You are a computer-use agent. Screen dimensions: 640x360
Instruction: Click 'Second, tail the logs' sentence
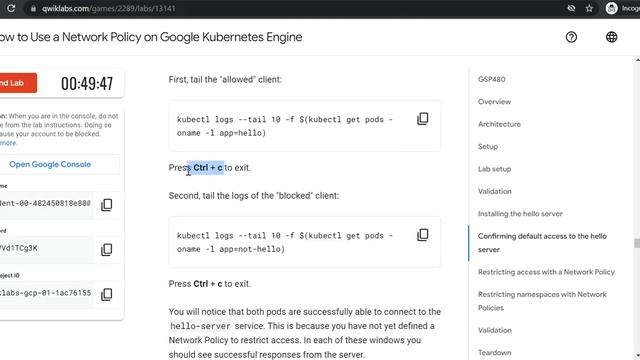pyautogui.click(x=253, y=196)
